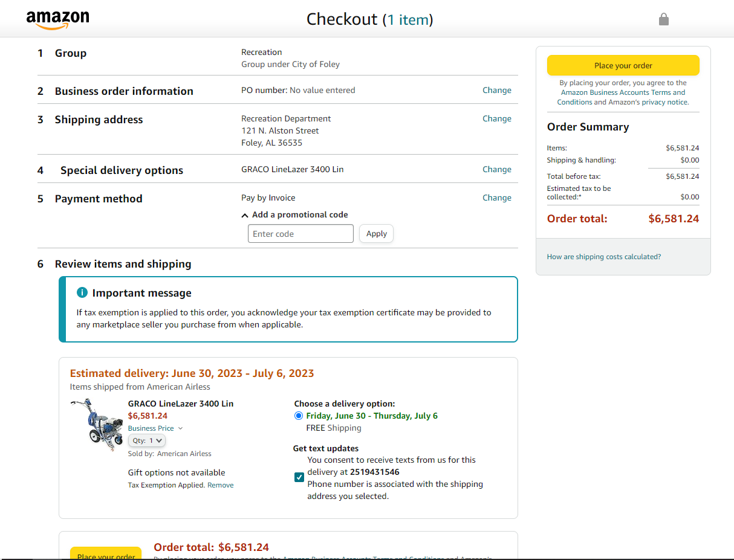This screenshot has height=560, width=734.
Task: Click the Important message info icon
Action: [82, 293]
